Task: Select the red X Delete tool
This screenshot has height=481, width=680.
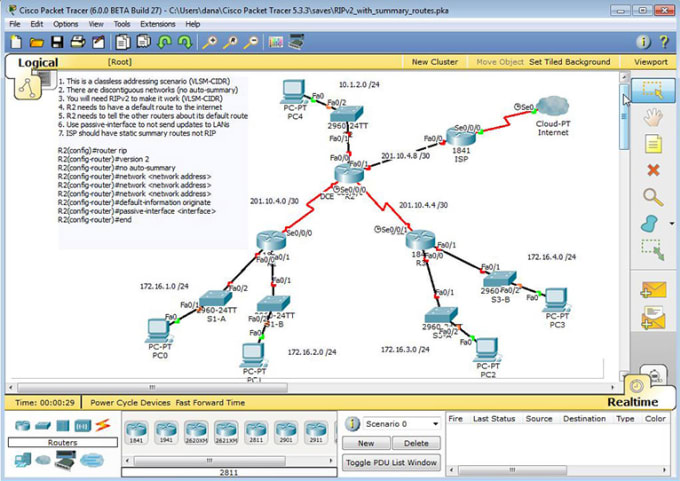Action: point(653,170)
